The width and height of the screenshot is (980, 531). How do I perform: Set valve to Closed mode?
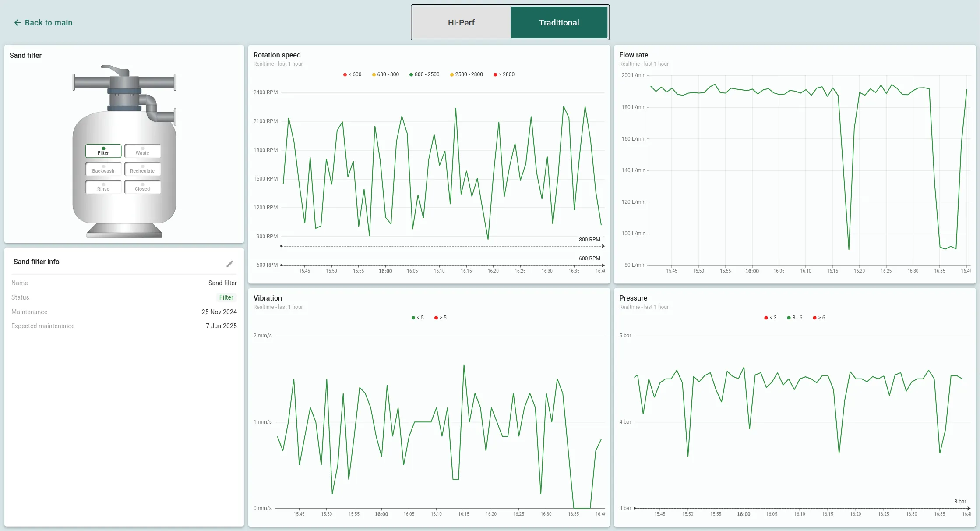click(x=142, y=187)
